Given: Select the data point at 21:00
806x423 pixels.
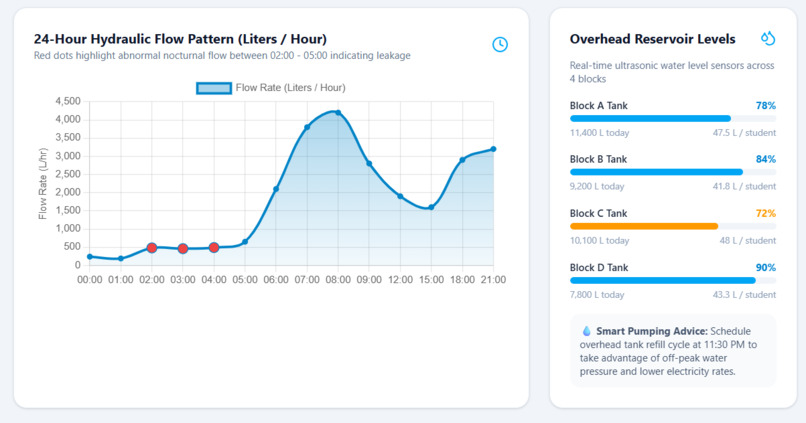Looking at the screenshot, I should (493, 149).
